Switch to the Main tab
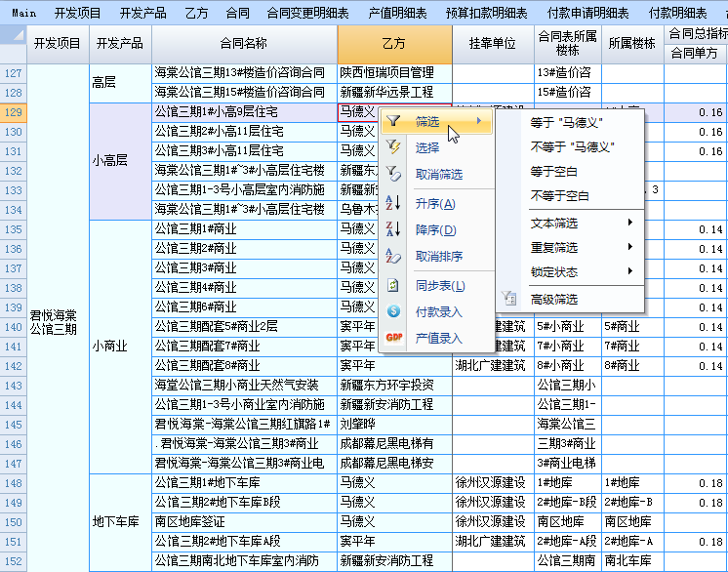Viewport: 728px width, 572px height. tap(24, 13)
